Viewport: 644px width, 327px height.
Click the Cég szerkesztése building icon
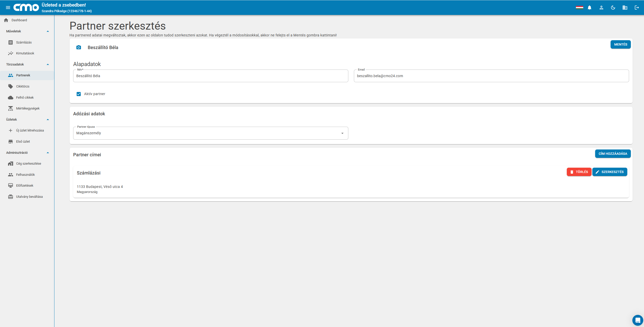[10, 164]
